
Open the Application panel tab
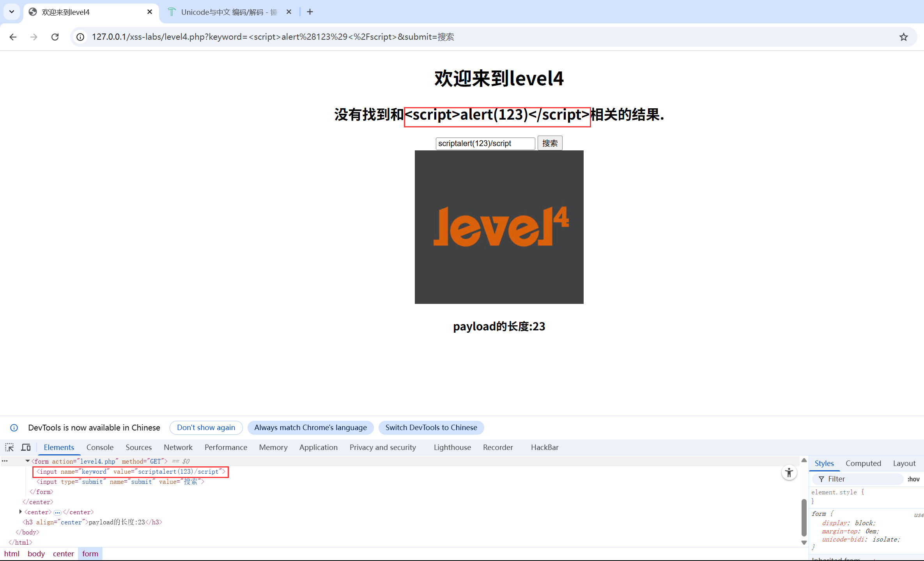click(318, 447)
